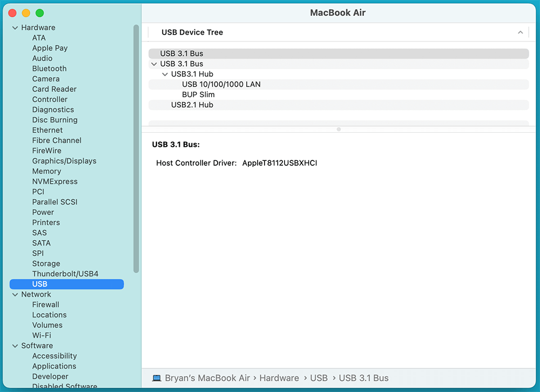This screenshot has height=392, width=540.
Task: Collapse the USB Device Tree panel with its chevron
Action: [520, 32]
